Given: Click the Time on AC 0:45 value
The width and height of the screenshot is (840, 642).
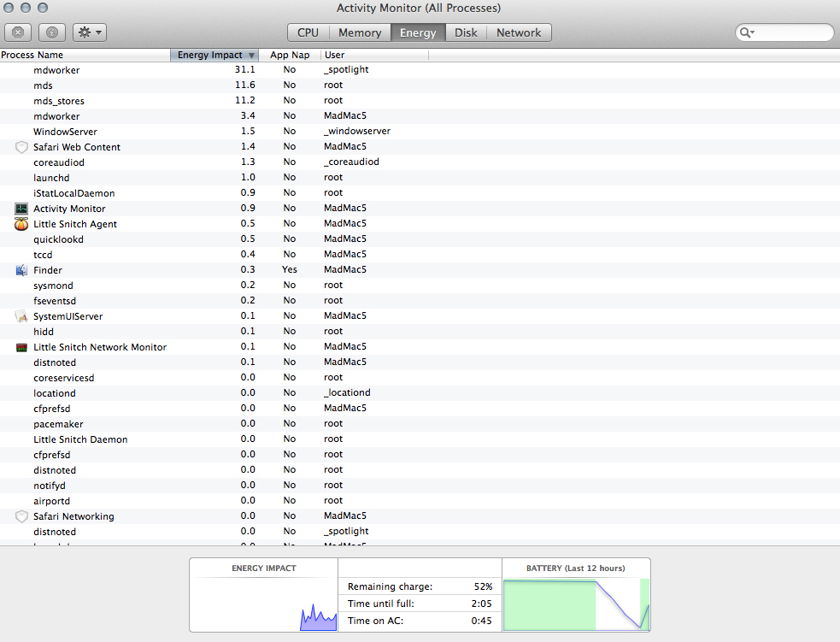Looking at the screenshot, I should pyautogui.click(x=482, y=621).
